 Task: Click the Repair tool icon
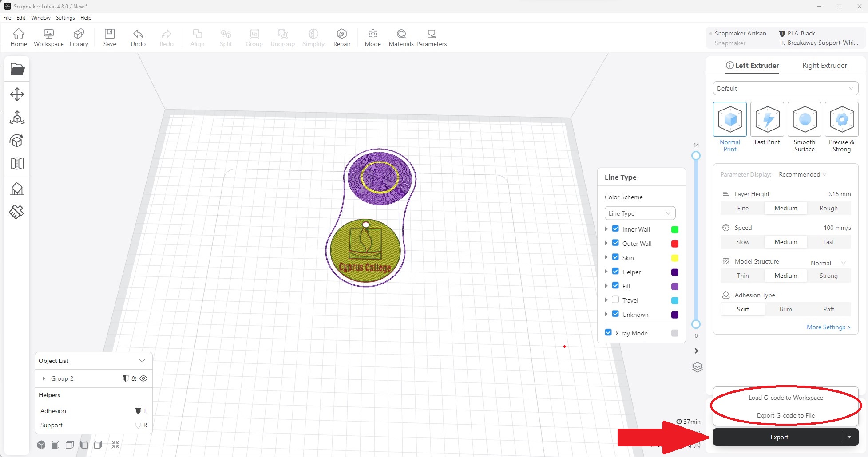342,38
